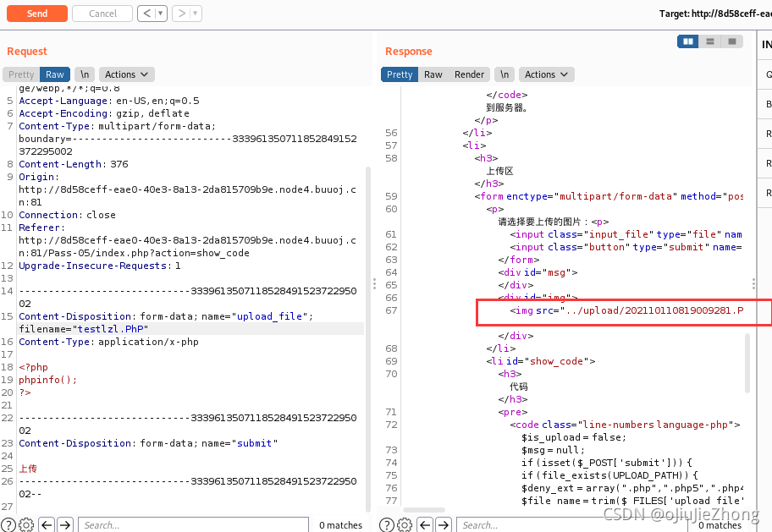Click the div id="msg" line
The image size is (772, 532).
pos(538,272)
